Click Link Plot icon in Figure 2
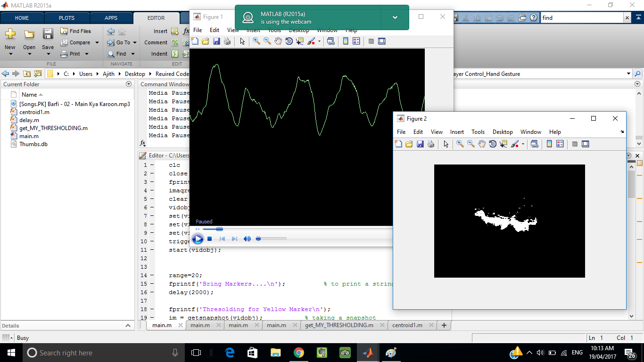Viewport: 644px width, 362px height. (x=535, y=144)
